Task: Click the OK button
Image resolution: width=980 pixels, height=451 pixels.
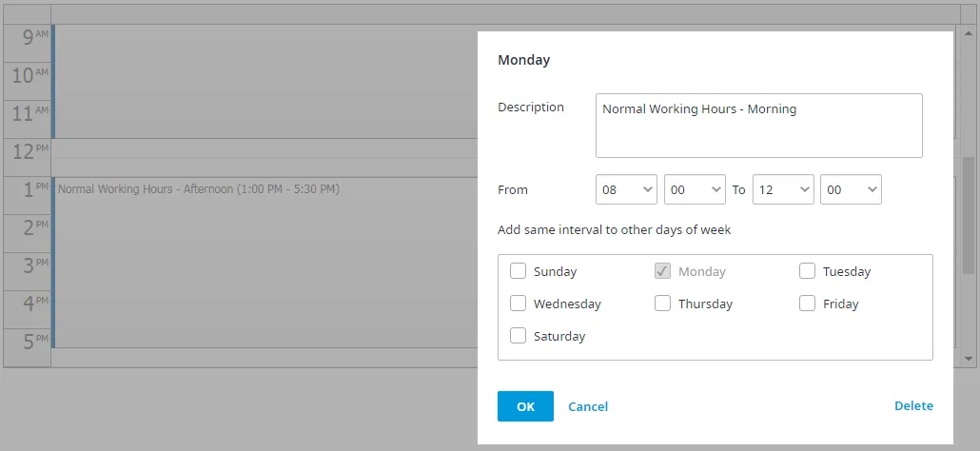Action: point(525,406)
